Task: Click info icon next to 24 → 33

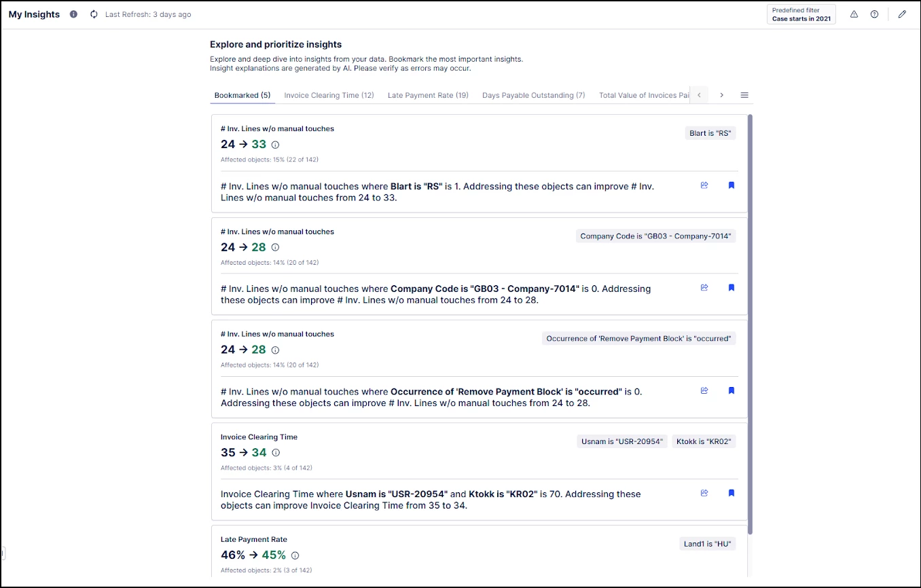Action: pos(275,145)
